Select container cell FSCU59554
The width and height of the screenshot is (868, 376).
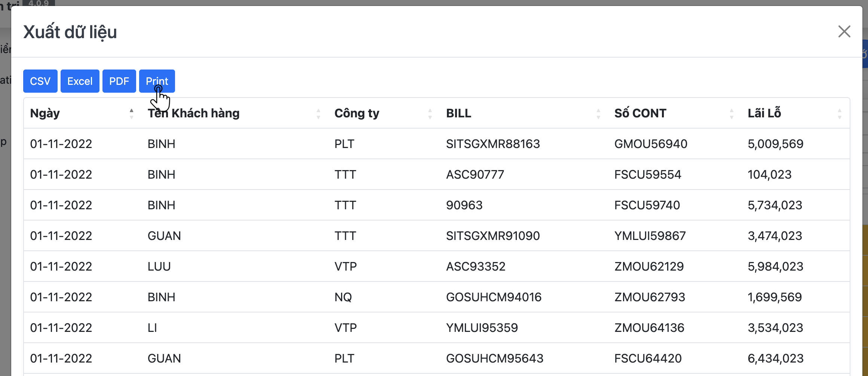tap(648, 175)
